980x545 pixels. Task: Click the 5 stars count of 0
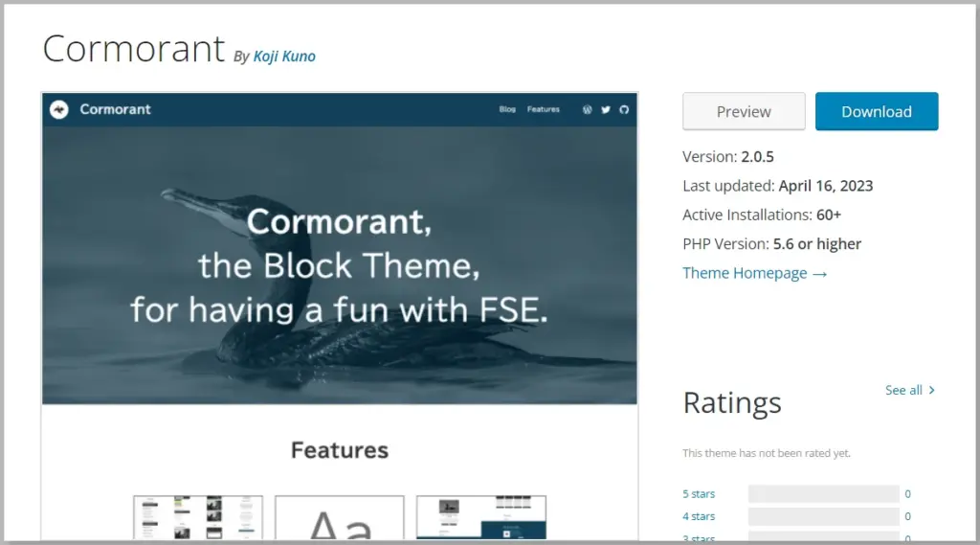click(x=907, y=493)
